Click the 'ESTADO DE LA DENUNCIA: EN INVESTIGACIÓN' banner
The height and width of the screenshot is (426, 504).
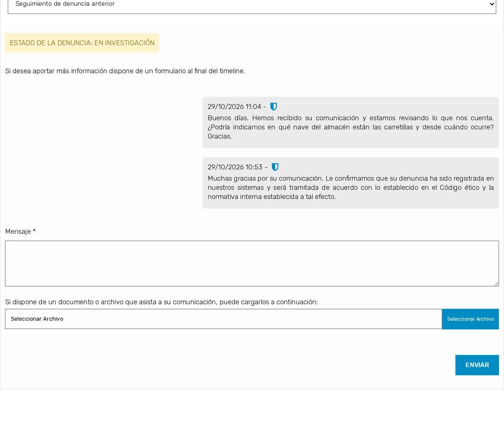point(82,43)
